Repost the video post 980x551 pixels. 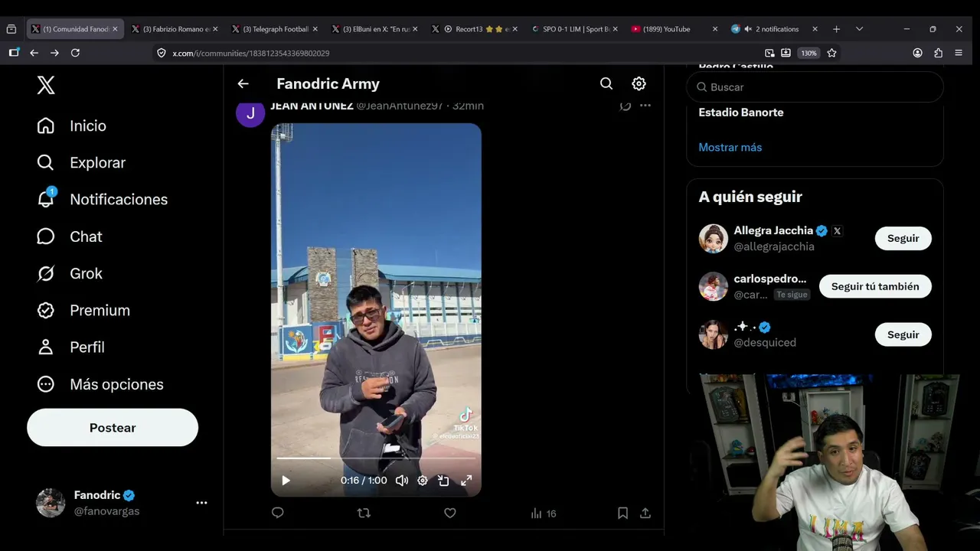(x=364, y=514)
